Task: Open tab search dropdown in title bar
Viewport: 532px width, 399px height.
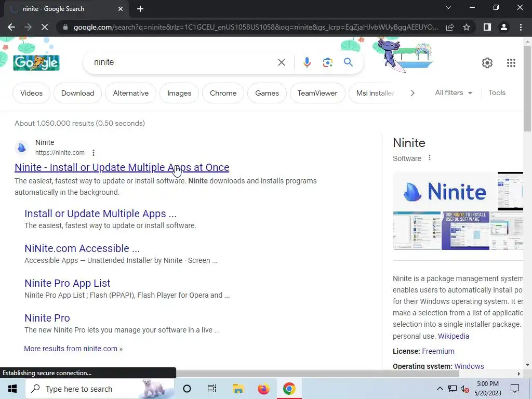Action: click(x=448, y=7)
